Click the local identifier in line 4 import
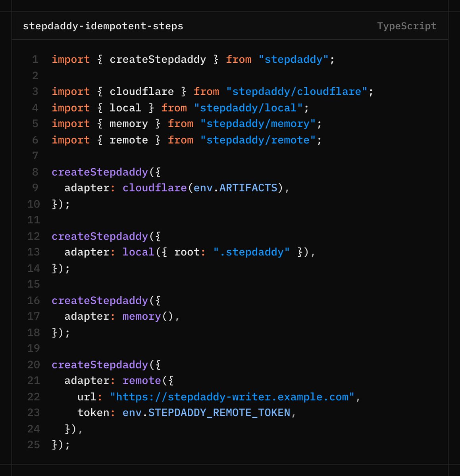This screenshot has width=460, height=476. [125, 108]
